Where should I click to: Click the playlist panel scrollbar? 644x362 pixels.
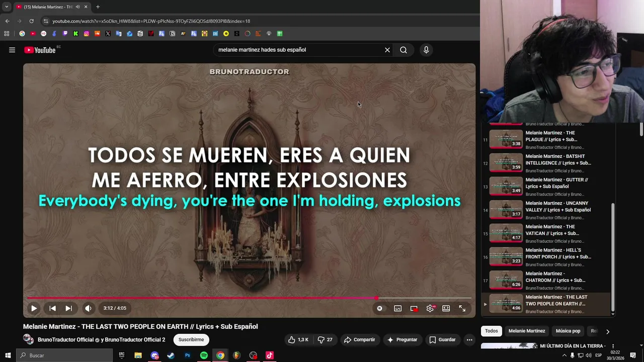[x=613, y=256]
